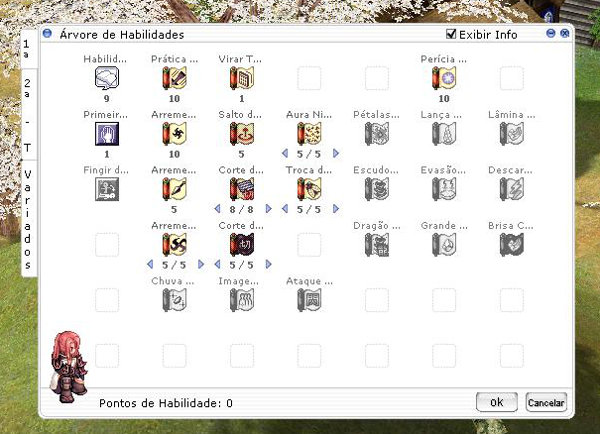Select the greyed Brisa C... skill icon
The width and height of the screenshot is (600, 434).
coord(511,245)
